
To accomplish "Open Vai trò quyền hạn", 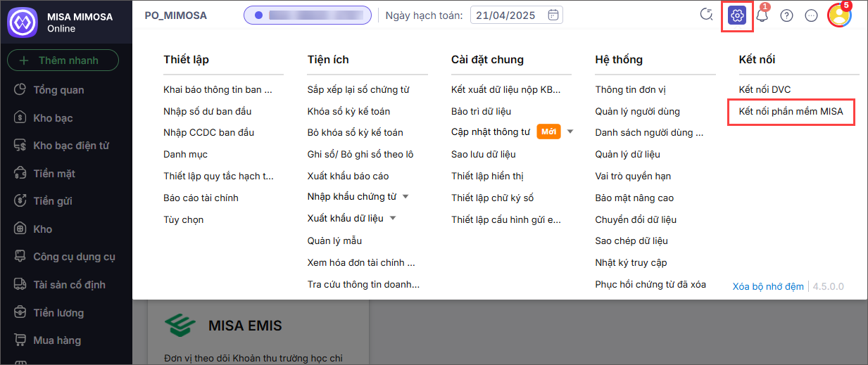I will 633,176.
